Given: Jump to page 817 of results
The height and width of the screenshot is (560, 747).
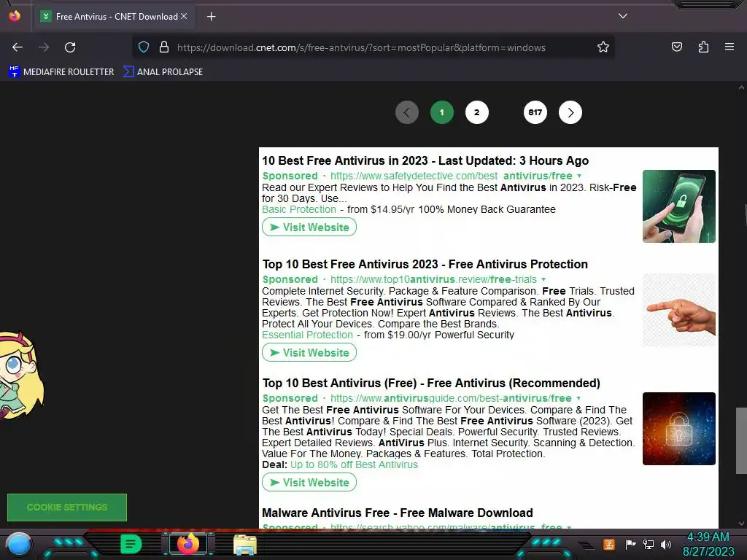Looking at the screenshot, I should point(535,113).
